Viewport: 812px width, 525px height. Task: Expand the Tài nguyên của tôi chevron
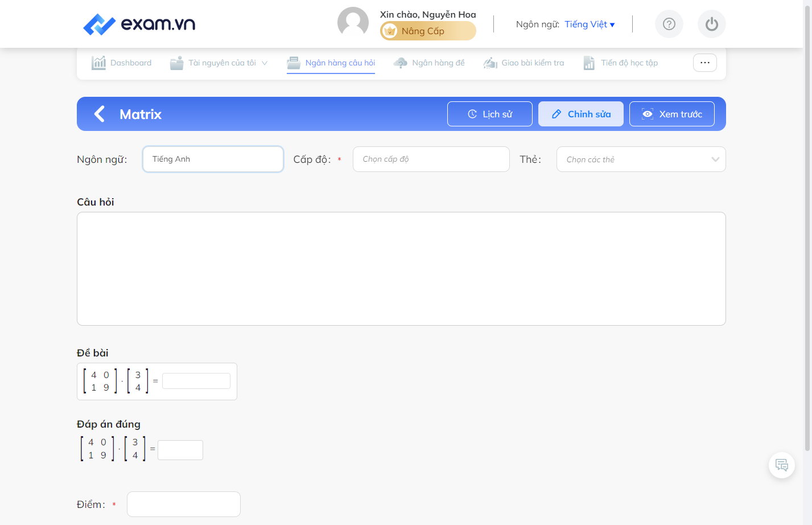[265, 63]
